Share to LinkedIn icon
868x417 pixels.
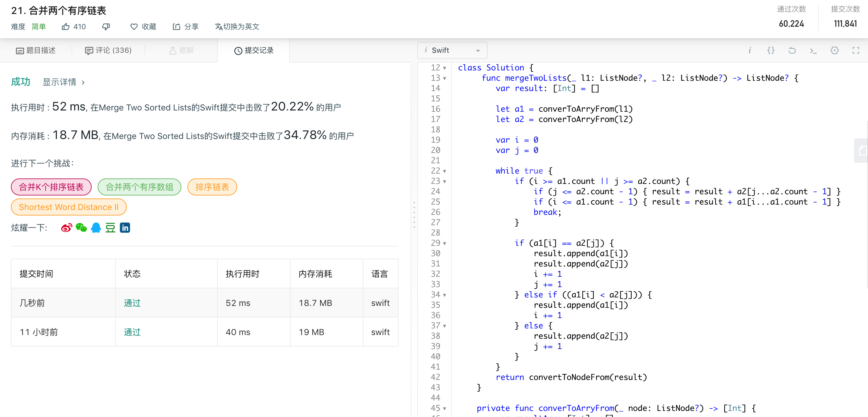125,228
